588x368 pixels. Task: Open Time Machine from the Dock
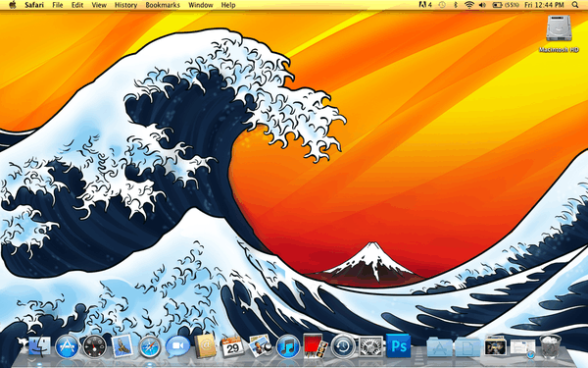tap(343, 345)
